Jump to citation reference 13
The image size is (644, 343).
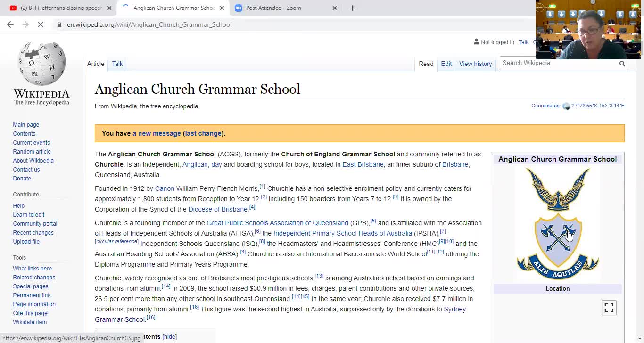point(319,276)
